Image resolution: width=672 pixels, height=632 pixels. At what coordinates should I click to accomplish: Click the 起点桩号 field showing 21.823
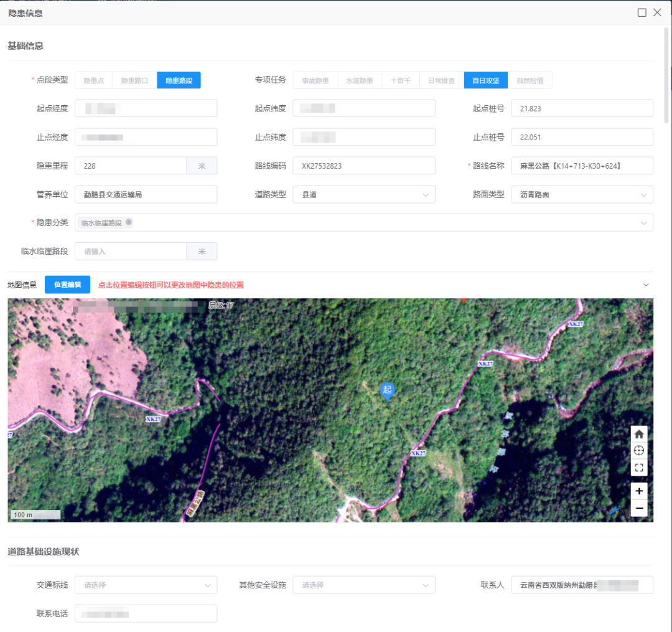point(582,108)
